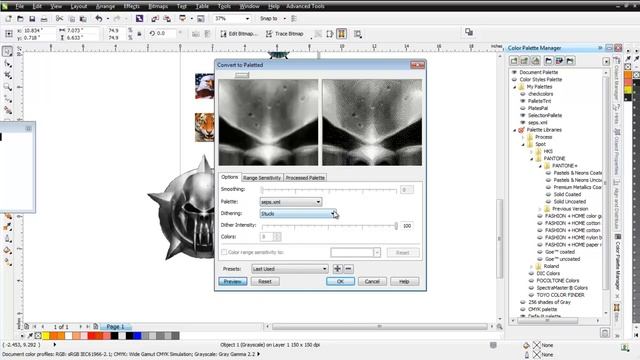The width and height of the screenshot is (640, 360).
Task: Pick the yellow swatch in bottom palette
Action: pyautogui.click(x=46, y=336)
